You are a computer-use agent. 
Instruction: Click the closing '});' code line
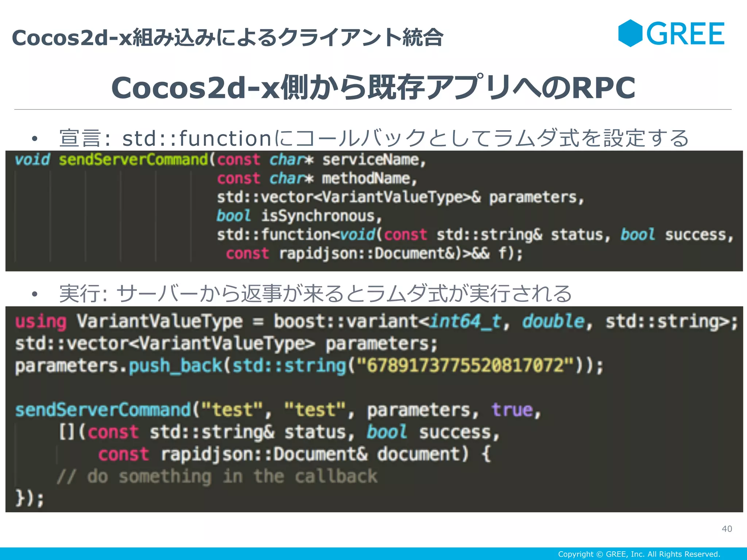click(x=30, y=499)
